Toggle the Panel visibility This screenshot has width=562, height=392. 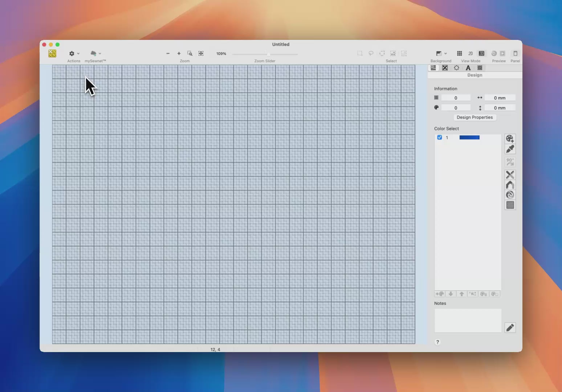click(x=515, y=53)
